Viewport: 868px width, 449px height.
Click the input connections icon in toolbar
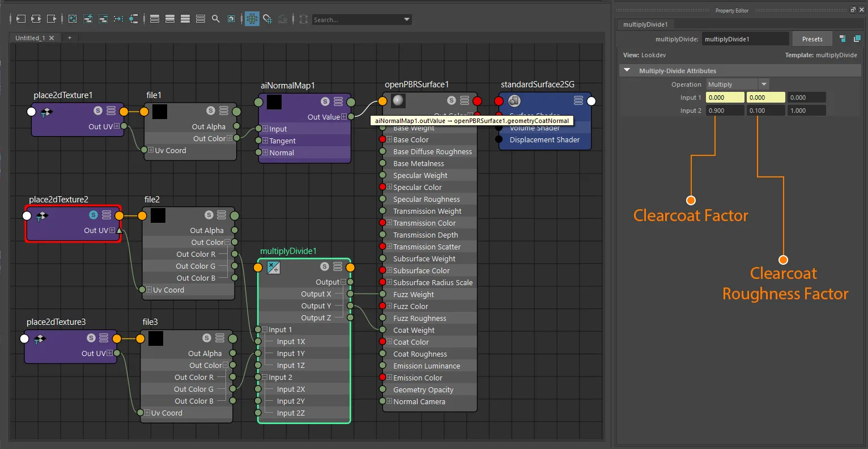pyautogui.click(x=20, y=19)
